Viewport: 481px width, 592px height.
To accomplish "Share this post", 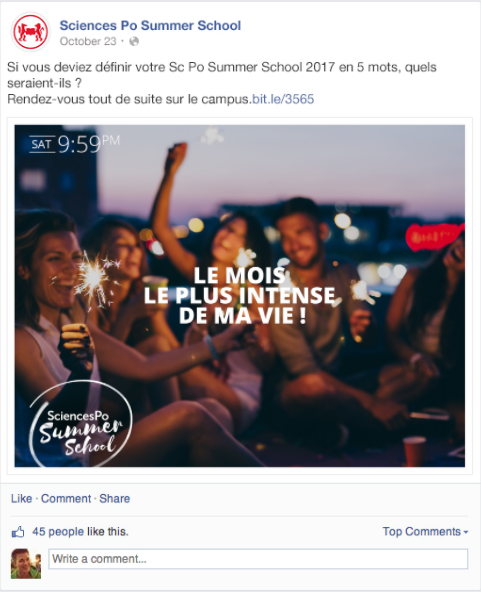I will click(x=114, y=498).
